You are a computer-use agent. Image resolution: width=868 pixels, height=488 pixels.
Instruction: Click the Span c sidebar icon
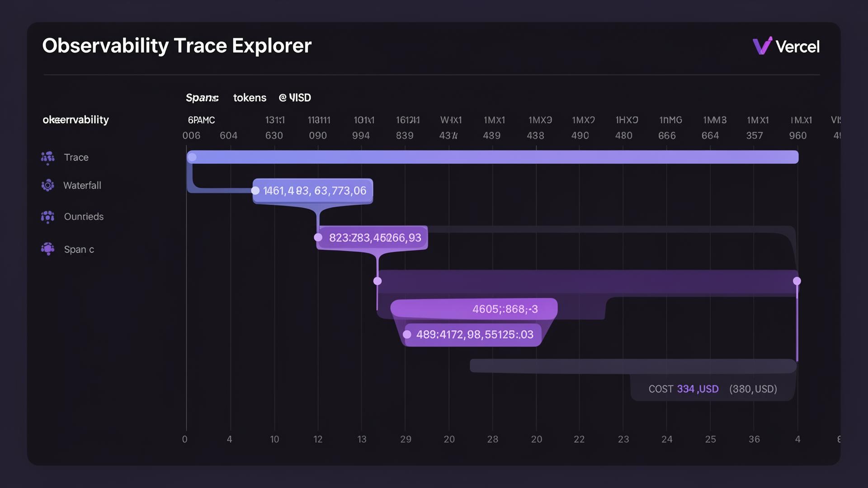(x=47, y=249)
